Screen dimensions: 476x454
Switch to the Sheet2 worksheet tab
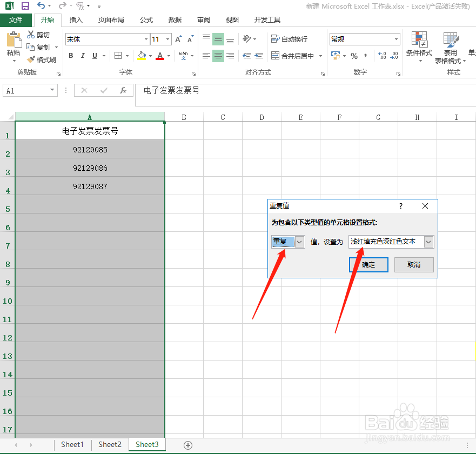(x=109, y=444)
